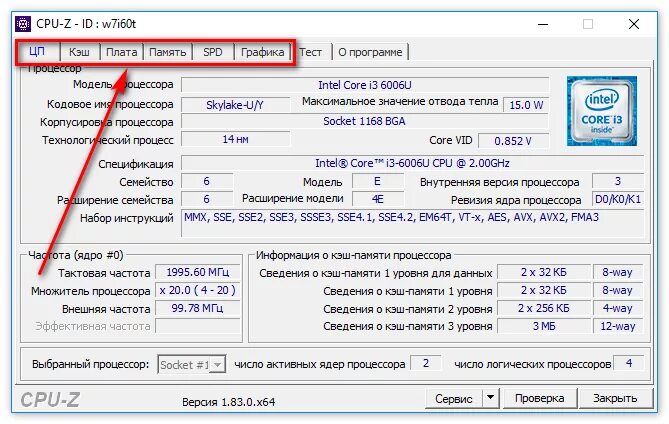Click the Socket 1168 BGA value
Viewport: 669px width, 424px height.
click(364, 121)
